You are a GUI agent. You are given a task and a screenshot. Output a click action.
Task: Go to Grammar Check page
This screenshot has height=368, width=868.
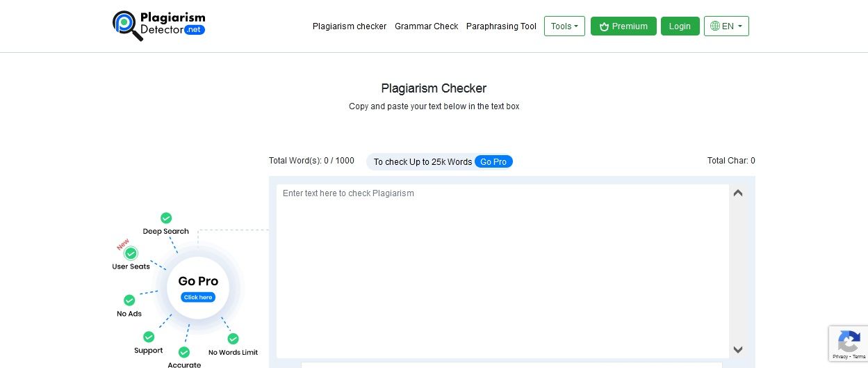[x=426, y=26]
